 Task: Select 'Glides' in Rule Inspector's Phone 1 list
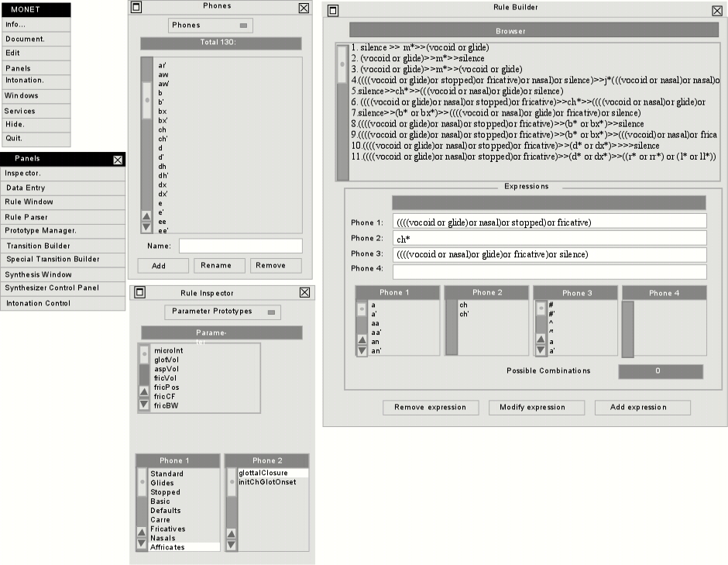tap(162, 483)
